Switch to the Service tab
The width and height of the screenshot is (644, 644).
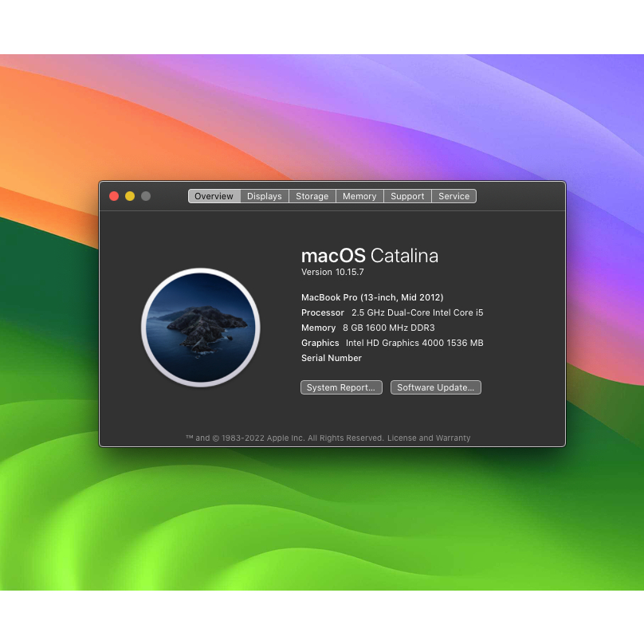454,196
